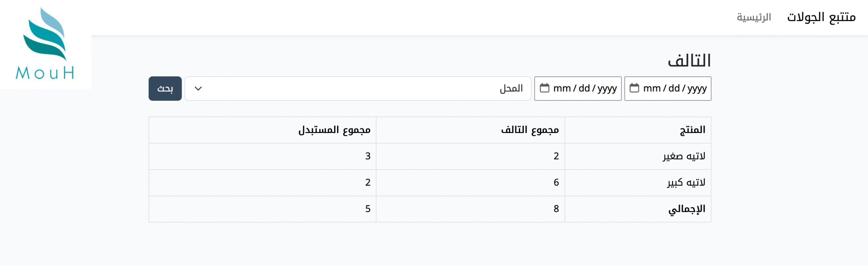Select the لاتيه صغير product row
This screenshot has width=868, height=266.
tap(684, 156)
